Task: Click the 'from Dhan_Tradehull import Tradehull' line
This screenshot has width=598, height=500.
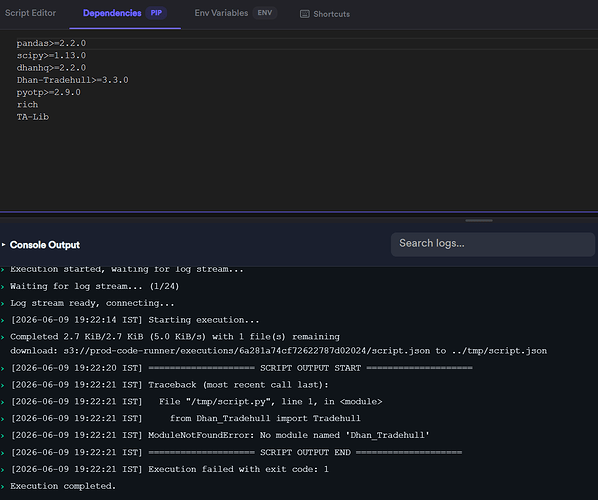Action: pos(186,418)
